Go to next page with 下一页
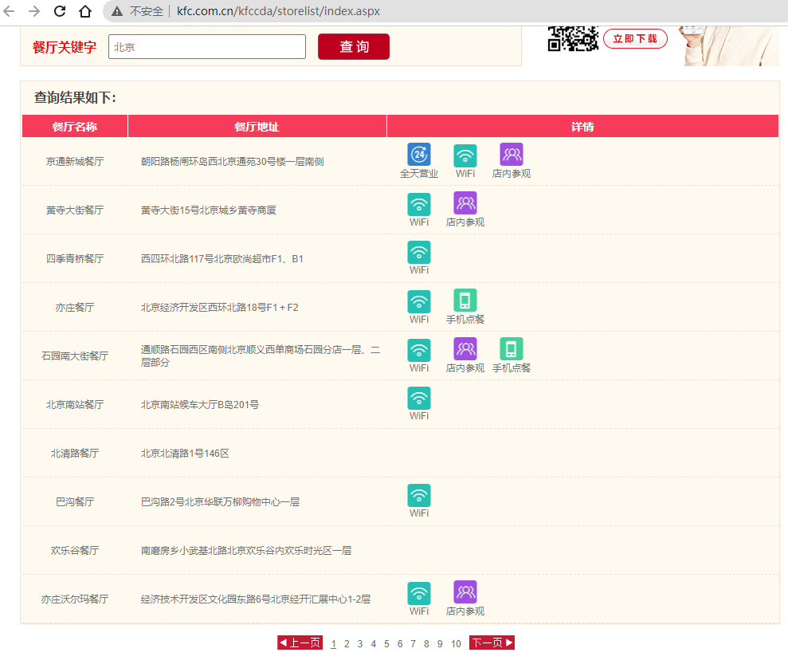This screenshot has width=788, height=672. pos(492,643)
